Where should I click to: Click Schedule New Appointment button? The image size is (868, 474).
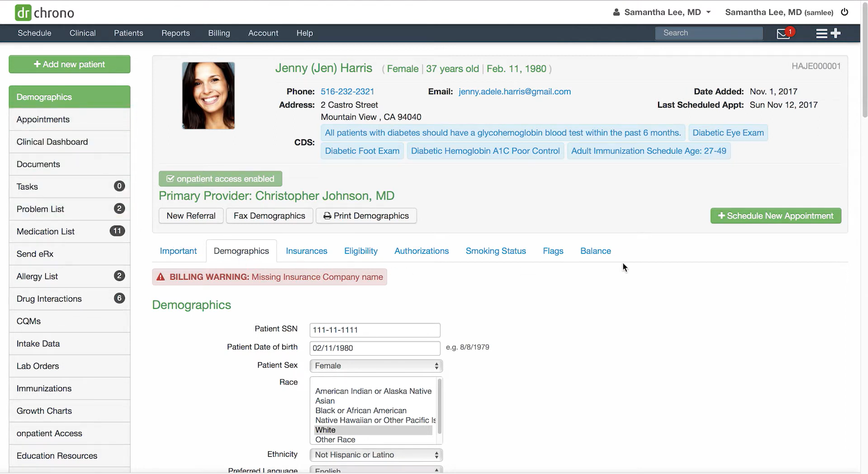point(775,216)
